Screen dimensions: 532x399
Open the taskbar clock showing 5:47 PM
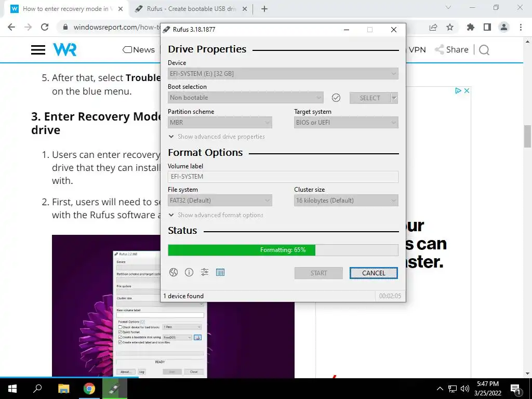pos(487,389)
